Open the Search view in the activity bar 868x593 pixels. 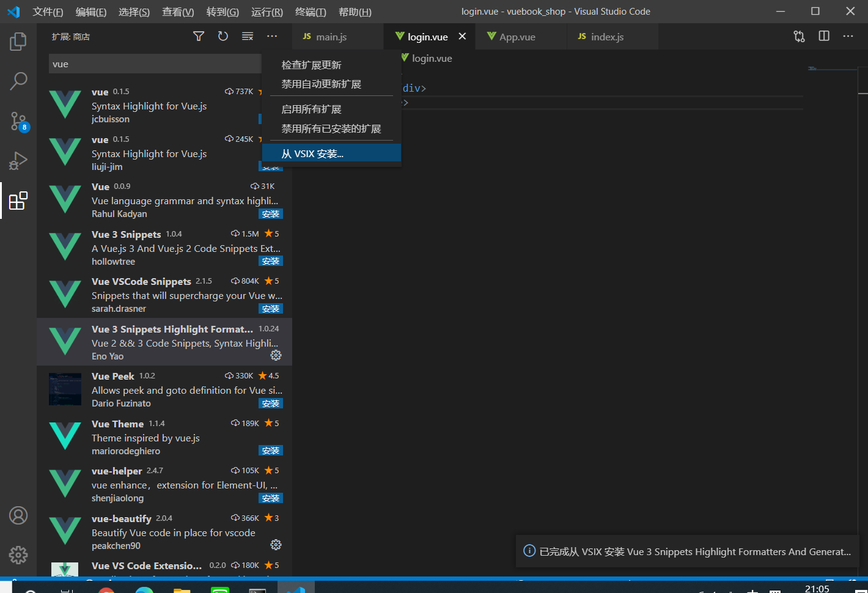click(18, 81)
